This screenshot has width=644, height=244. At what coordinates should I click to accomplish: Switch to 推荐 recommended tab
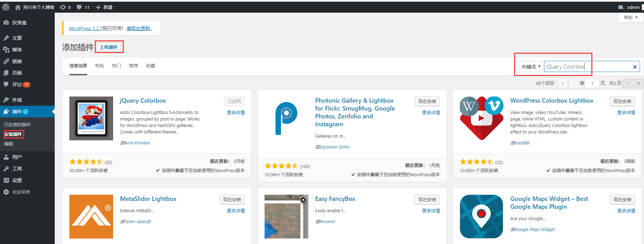point(134,66)
